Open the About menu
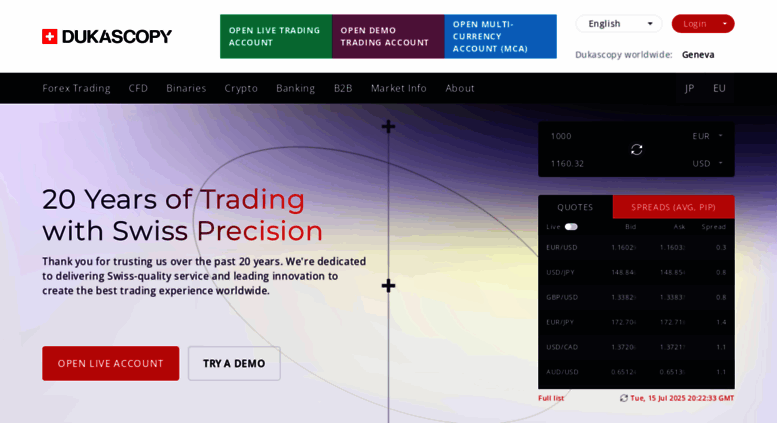Image resolution: width=777 pixels, height=423 pixels. coord(460,88)
